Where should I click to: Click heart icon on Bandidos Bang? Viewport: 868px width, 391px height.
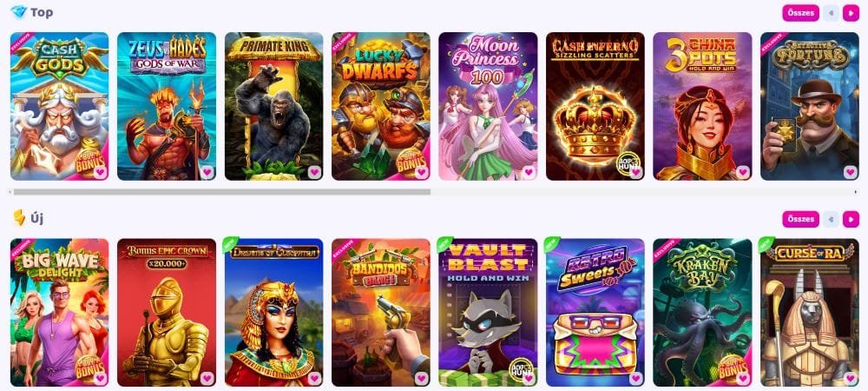[422, 378]
